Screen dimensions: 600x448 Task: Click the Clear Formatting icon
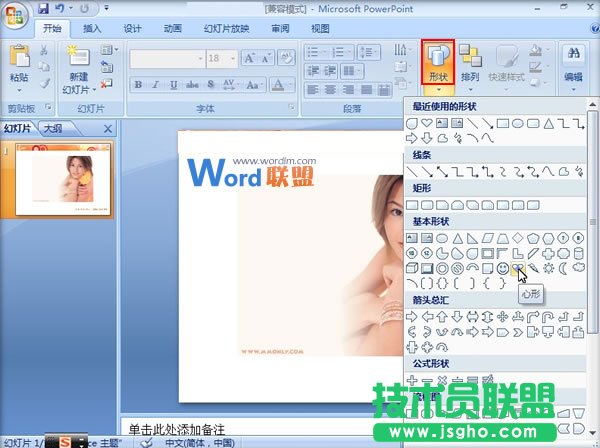pos(287,58)
